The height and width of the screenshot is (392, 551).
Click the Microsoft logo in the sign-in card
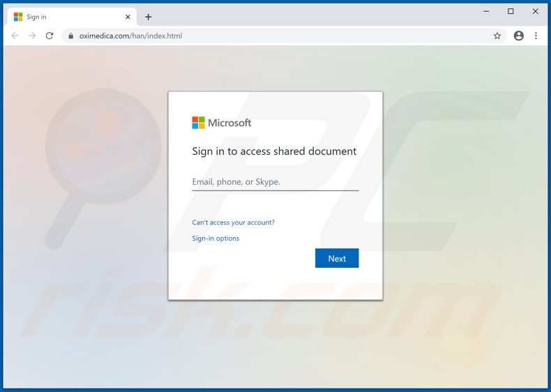tap(221, 123)
